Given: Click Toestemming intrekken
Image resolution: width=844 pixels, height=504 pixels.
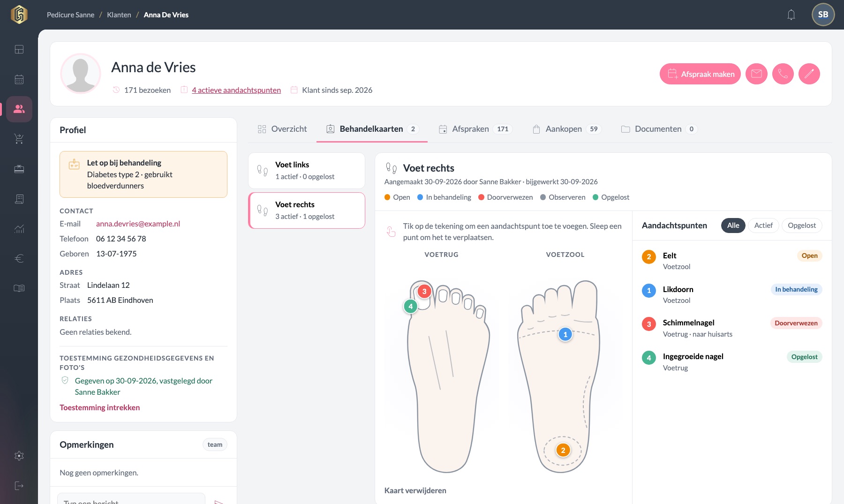Looking at the screenshot, I should [99, 407].
